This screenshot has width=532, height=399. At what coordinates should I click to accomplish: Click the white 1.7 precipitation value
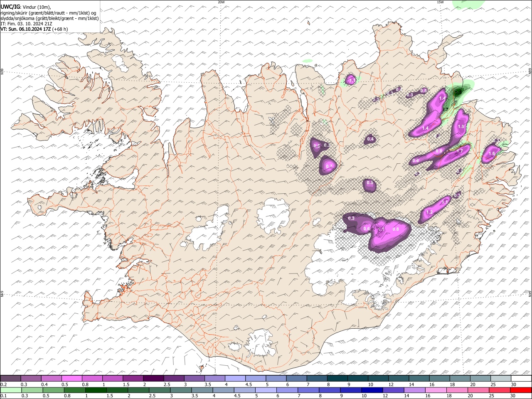coord(460,152)
